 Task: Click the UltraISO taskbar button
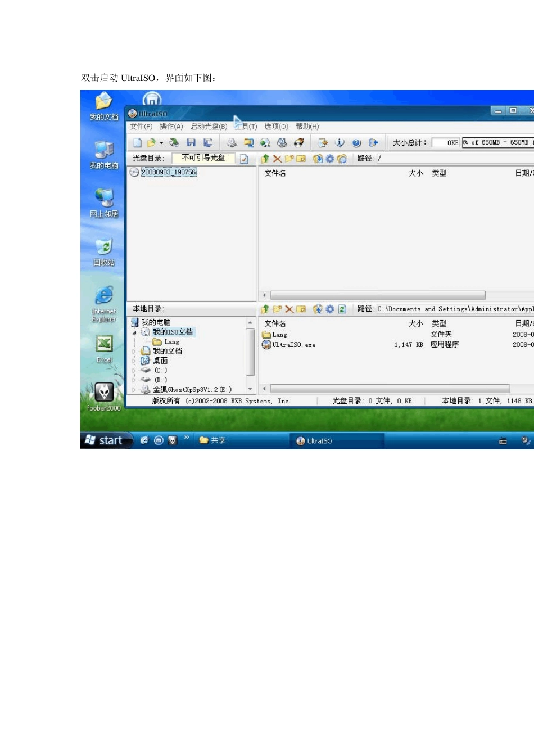coord(336,441)
